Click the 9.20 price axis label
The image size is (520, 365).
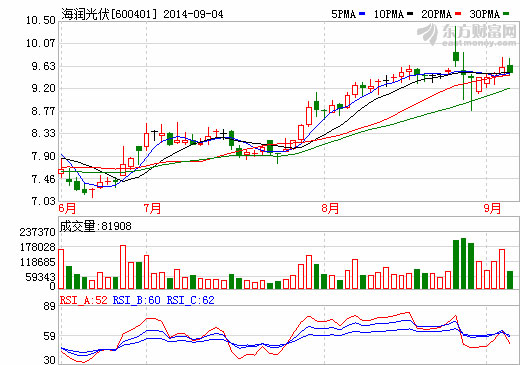[x=43, y=88]
